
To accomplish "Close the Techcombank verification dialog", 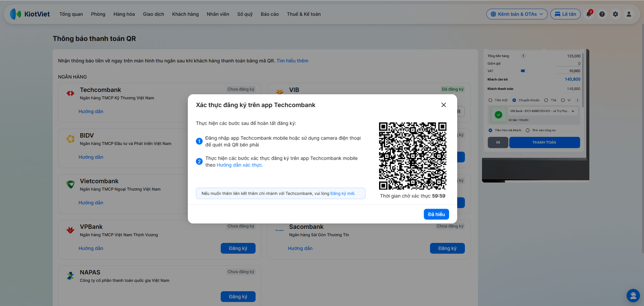I will pyautogui.click(x=443, y=105).
